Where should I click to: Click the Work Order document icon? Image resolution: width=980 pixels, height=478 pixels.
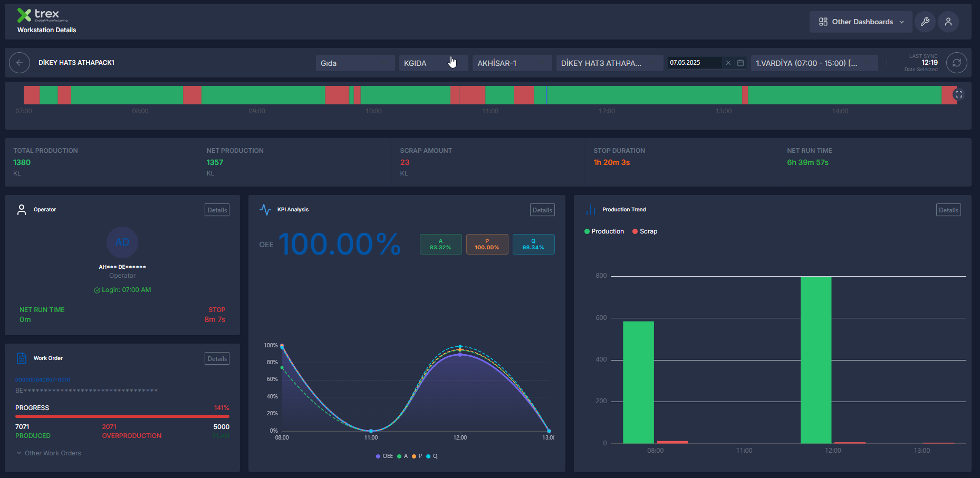22,358
